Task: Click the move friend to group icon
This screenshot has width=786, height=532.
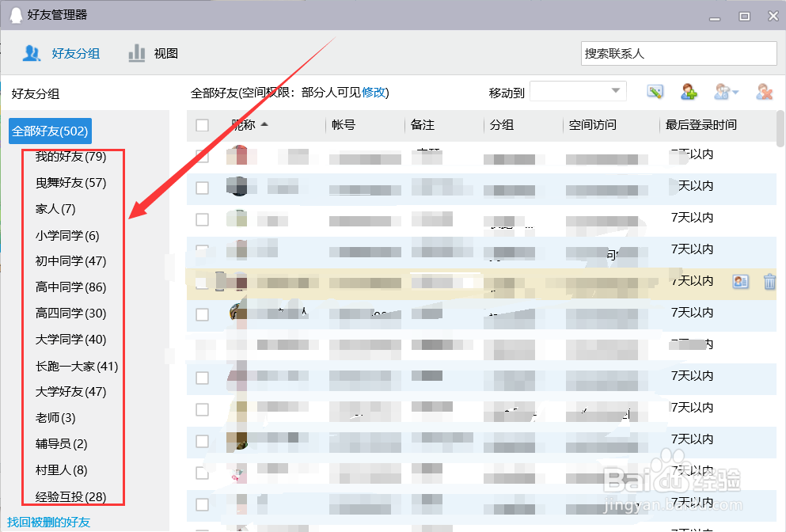Action: 720,91
